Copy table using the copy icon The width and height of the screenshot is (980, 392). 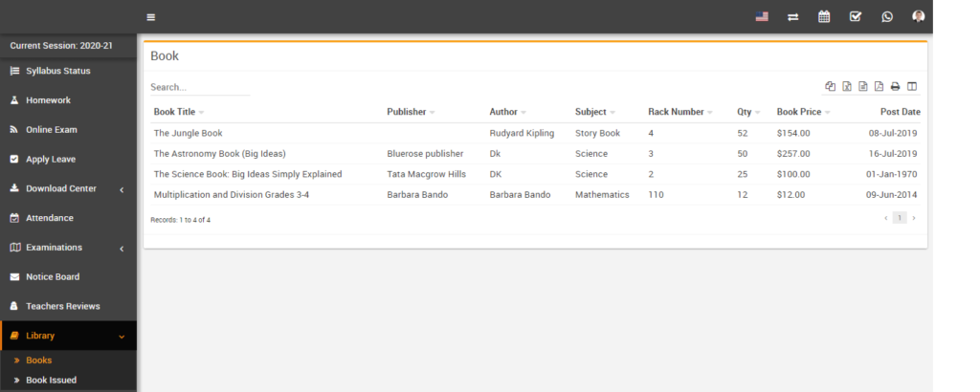click(831, 87)
